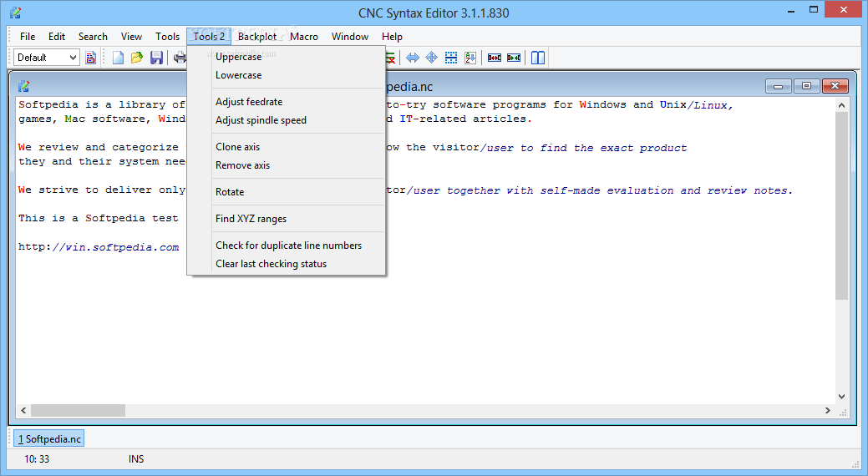The width and height of the screenshot is (868, 476).
Task: Click the horizontal scrollbar right arrow
Action: tap(828, 411)
